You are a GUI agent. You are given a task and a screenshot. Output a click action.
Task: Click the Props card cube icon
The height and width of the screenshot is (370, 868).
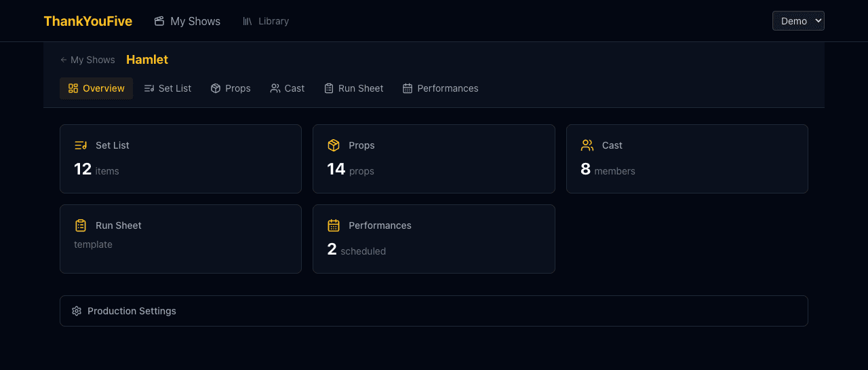(334, 145)
